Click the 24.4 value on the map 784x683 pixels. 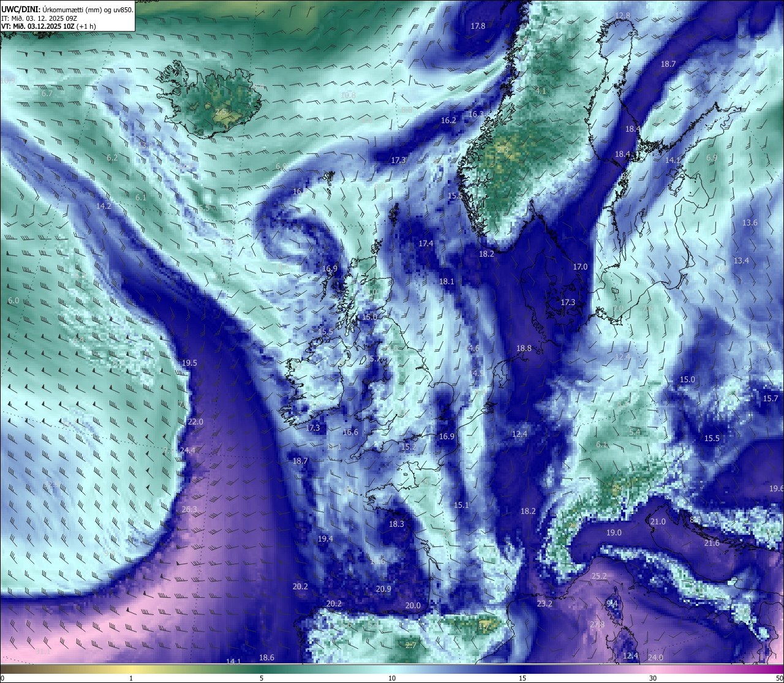pos(188,450)
